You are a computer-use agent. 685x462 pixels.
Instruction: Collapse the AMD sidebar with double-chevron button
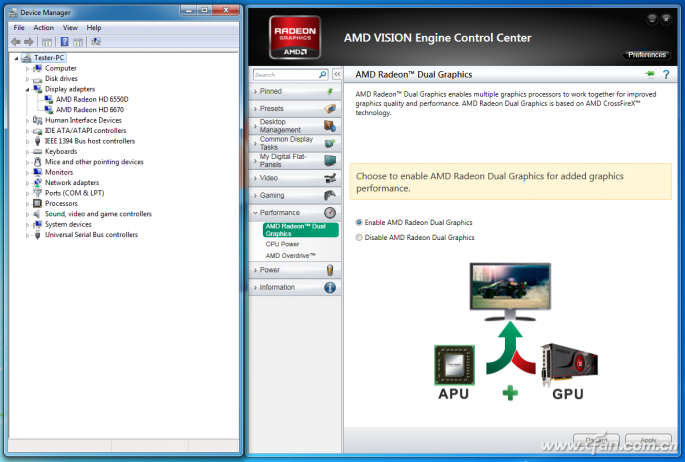[337, 74]
